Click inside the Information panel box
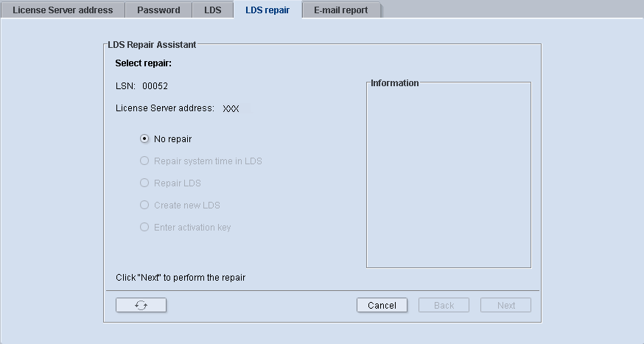 pyautogui.click(x=448, y=177)
